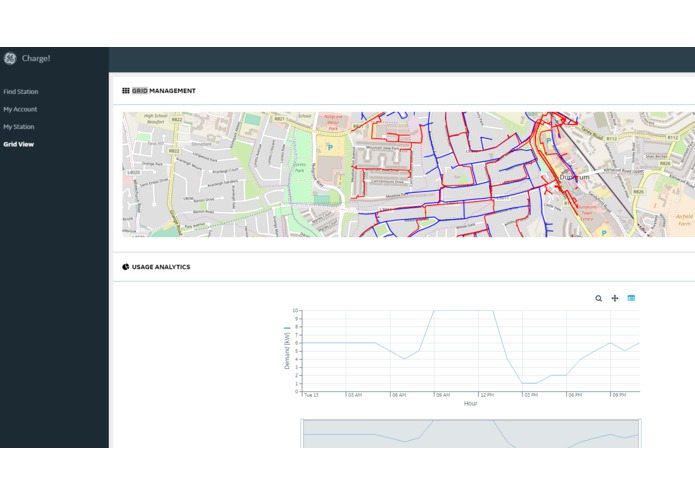This screenshot has width=695, height=494.
Task: Click the shaded range overview below chart
Action: pyautogui.click(x=471, y=434)
